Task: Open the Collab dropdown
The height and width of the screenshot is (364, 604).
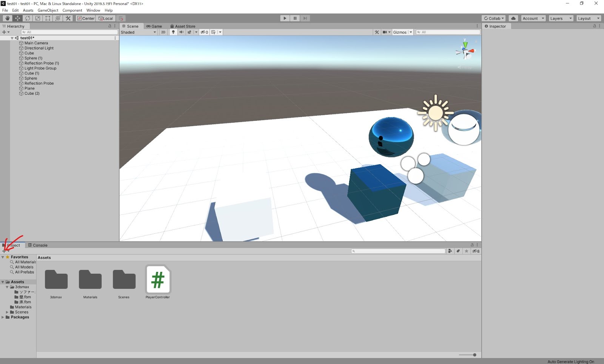Action: click(494, 18)
